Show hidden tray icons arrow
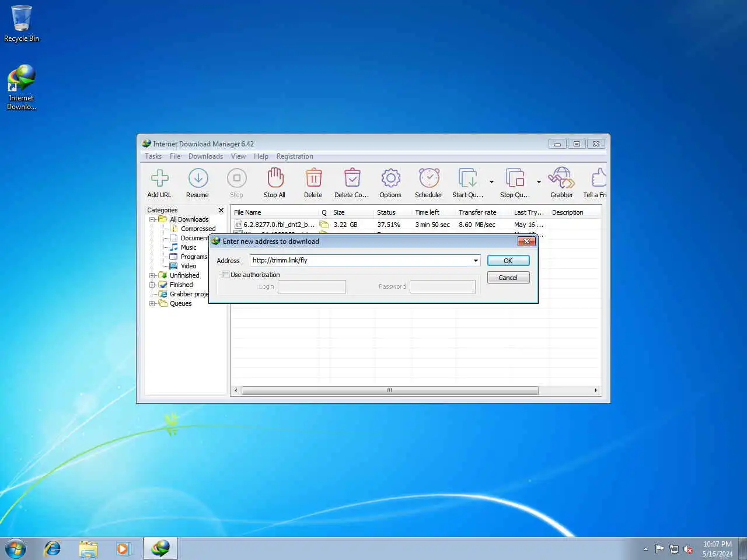The width and height of the screenshot is (747, 560). point(645,549)
